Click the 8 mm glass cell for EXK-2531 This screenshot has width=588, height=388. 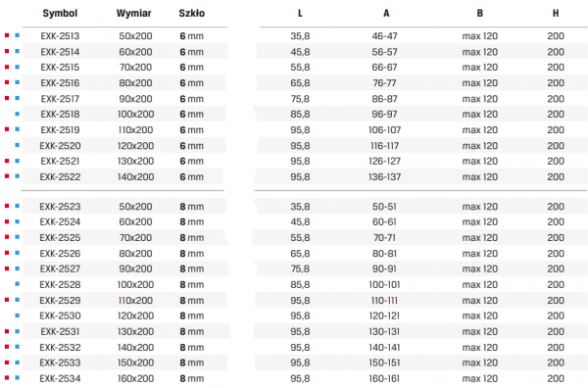point(192,332)
